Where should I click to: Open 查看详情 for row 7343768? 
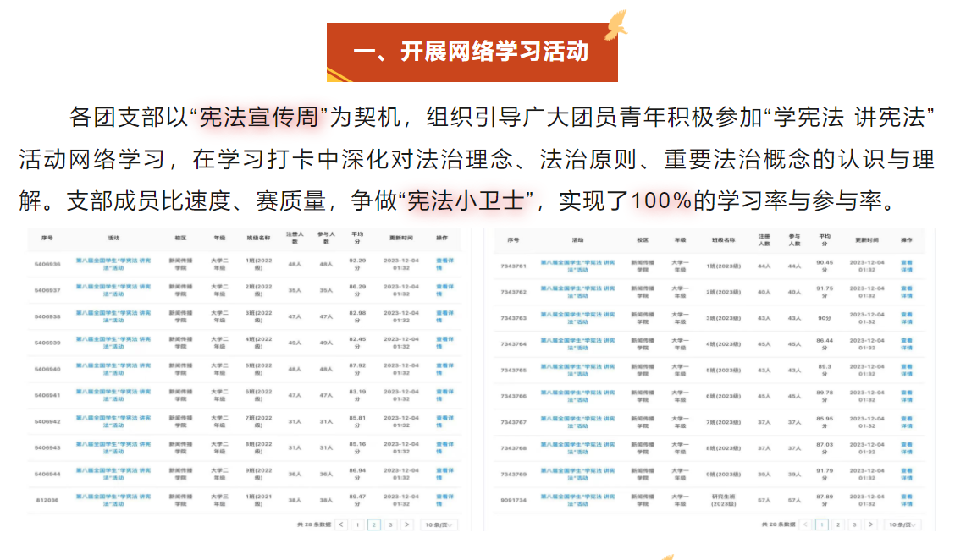[907, 448]
